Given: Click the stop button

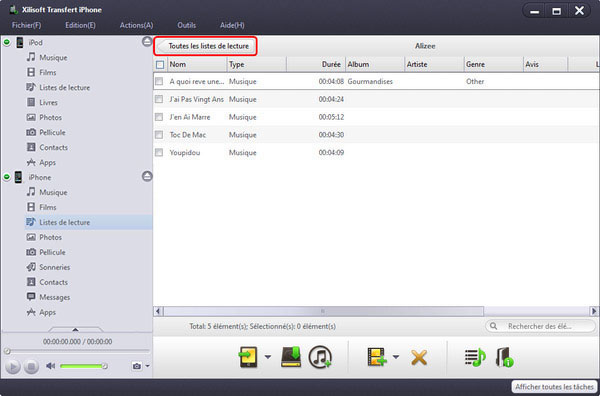Looking at the screenshot, I should (x=31, y=367).
